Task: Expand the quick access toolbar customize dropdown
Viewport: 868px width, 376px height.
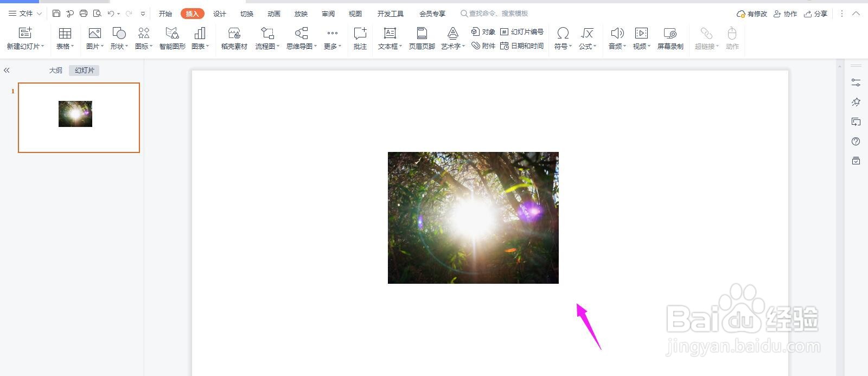Action: click(x=143, y=14)
